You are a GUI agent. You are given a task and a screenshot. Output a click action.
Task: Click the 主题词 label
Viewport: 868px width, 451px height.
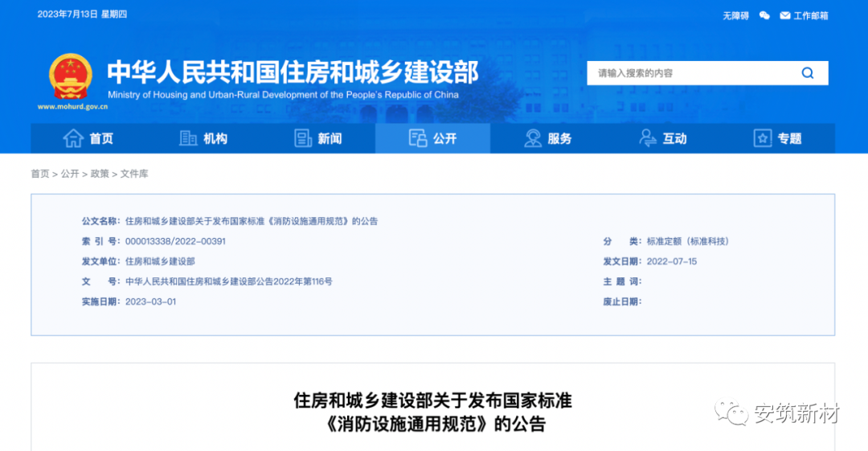tap(621, 281)
